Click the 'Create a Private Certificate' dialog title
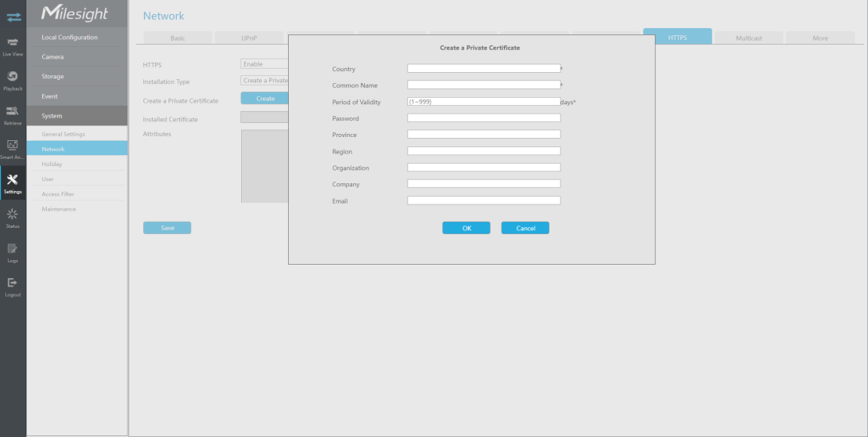This screenshot has height=437, width=868. point(479,48)
